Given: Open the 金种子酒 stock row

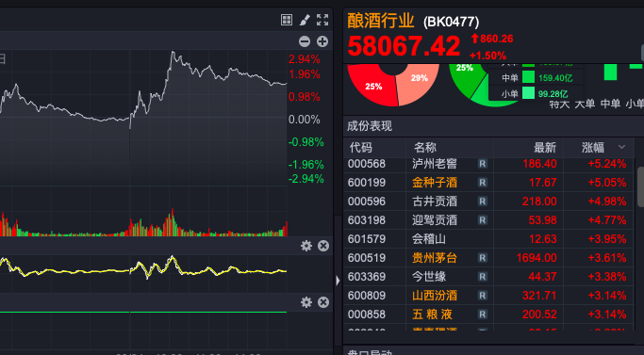Looking at the screenshot, I should (x=488, y=183).
